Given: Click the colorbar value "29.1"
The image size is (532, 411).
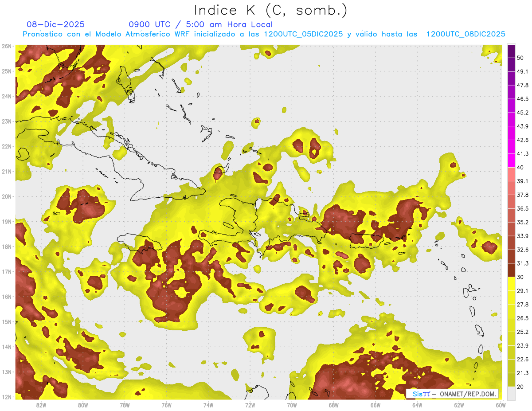Looking at the screenshot, I should (522, 291).
